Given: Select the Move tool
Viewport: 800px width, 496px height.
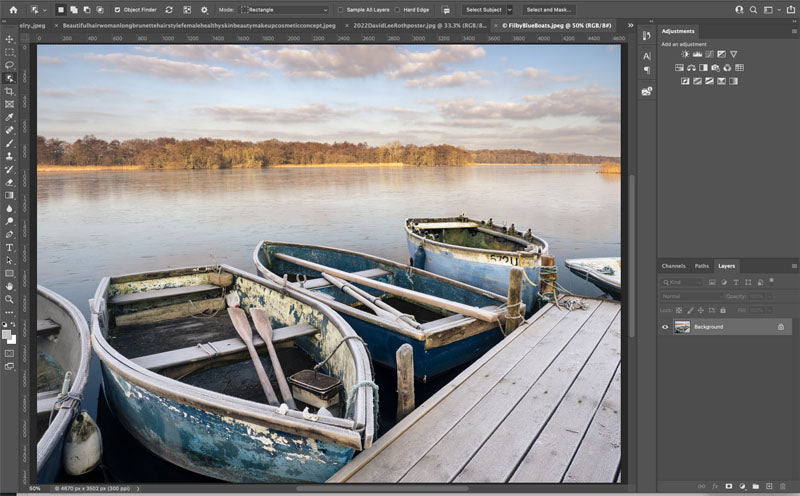Looking at the screenshot, I should pyautogui.click(x=9, y=39).
